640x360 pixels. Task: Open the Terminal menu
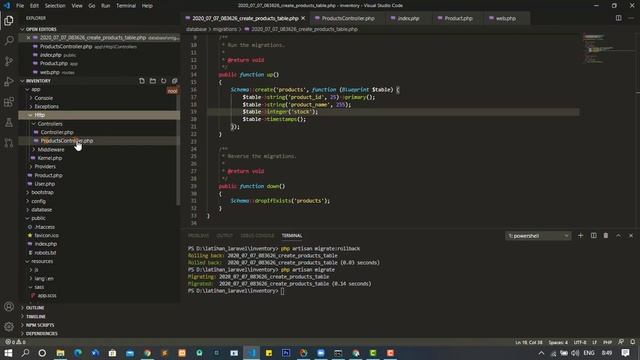[x=126, y=6]
